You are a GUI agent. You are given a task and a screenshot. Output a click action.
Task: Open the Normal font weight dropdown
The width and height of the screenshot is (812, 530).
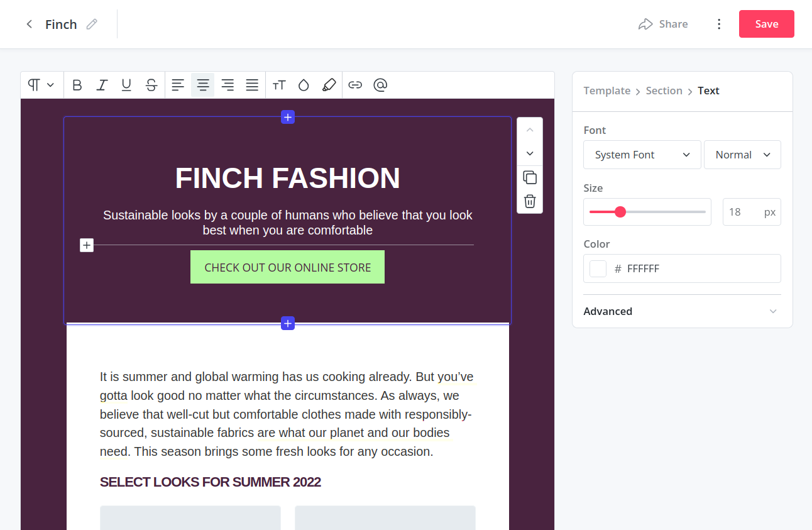click(x=742, y=154)
